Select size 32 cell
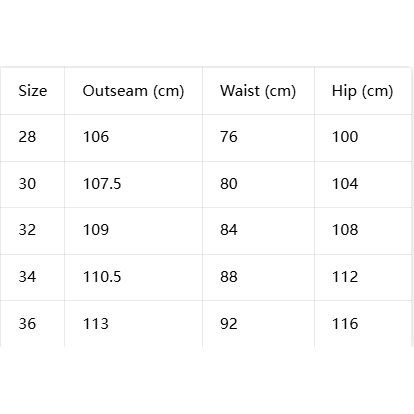Screen dimensions: 414x414 click(x=27, y=230)
